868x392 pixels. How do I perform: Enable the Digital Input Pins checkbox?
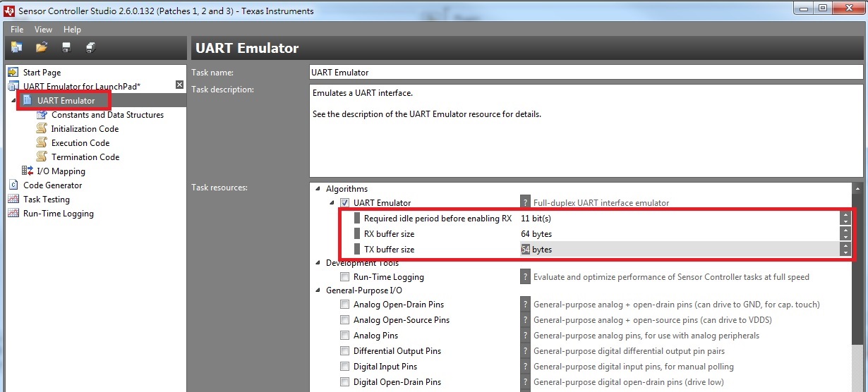point(345,367)
